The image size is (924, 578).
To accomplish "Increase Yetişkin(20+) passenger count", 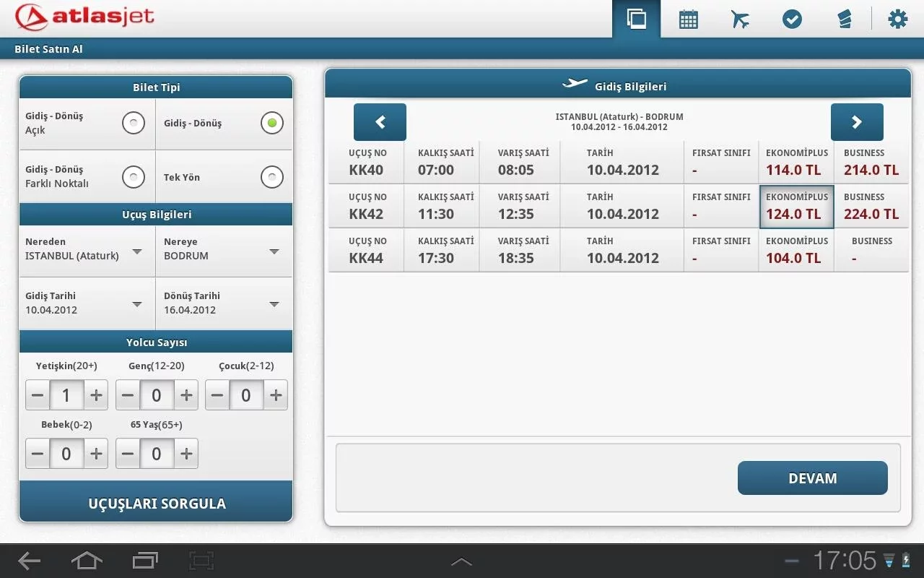I will pos(96,395).
